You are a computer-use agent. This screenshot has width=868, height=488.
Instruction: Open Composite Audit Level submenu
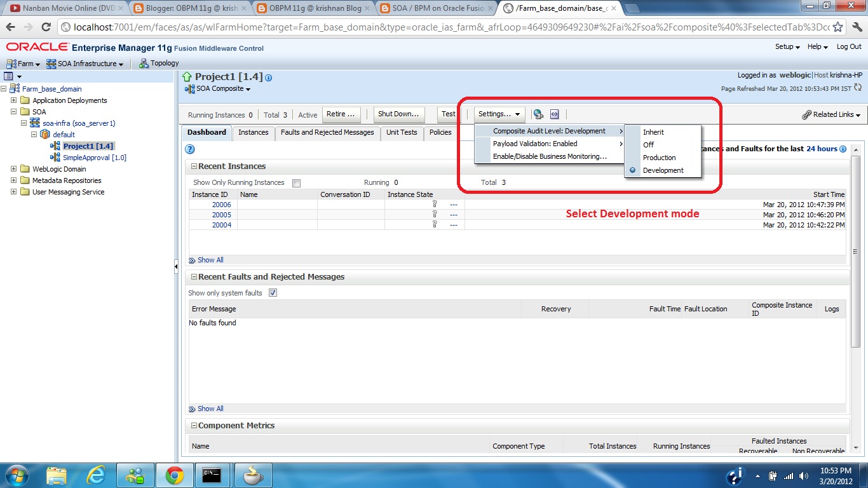point(549,131)
